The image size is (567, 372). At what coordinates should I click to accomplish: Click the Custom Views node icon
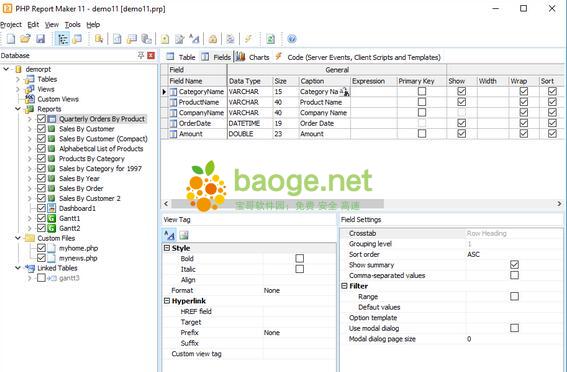pyautogui.click(x=30, y=99)
